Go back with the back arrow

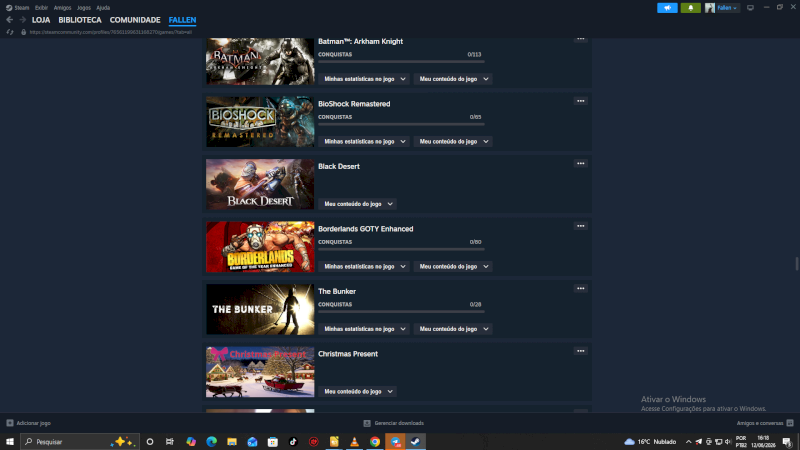coord(10,20)
